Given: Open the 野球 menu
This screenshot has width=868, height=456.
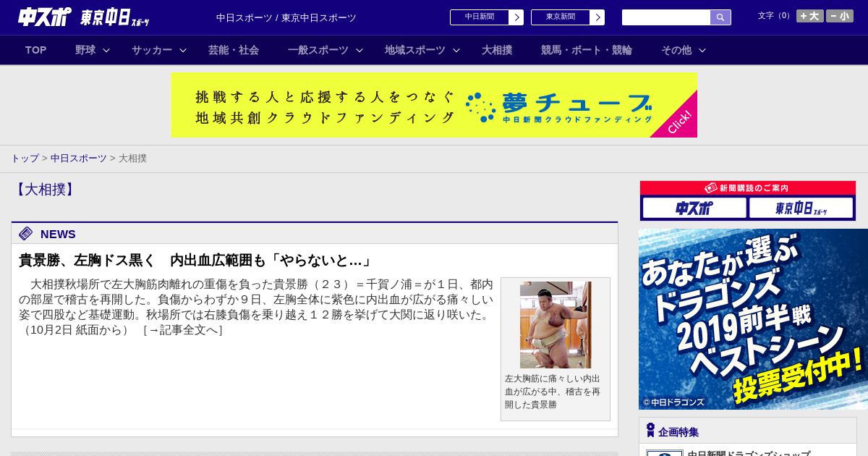Looking at the screenshot, I should coord(85,50).
